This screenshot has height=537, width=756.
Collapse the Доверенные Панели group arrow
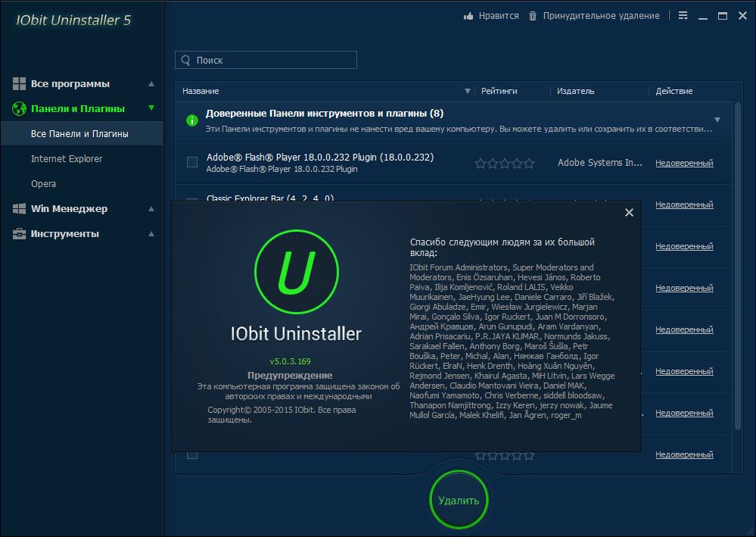717,120
